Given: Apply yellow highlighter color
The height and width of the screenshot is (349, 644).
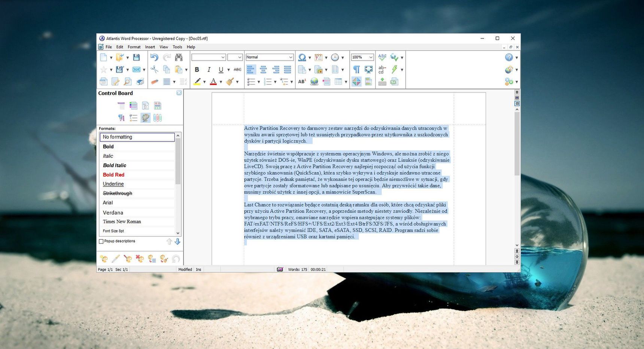Looking at the screenshot, I should coord(197,81).
